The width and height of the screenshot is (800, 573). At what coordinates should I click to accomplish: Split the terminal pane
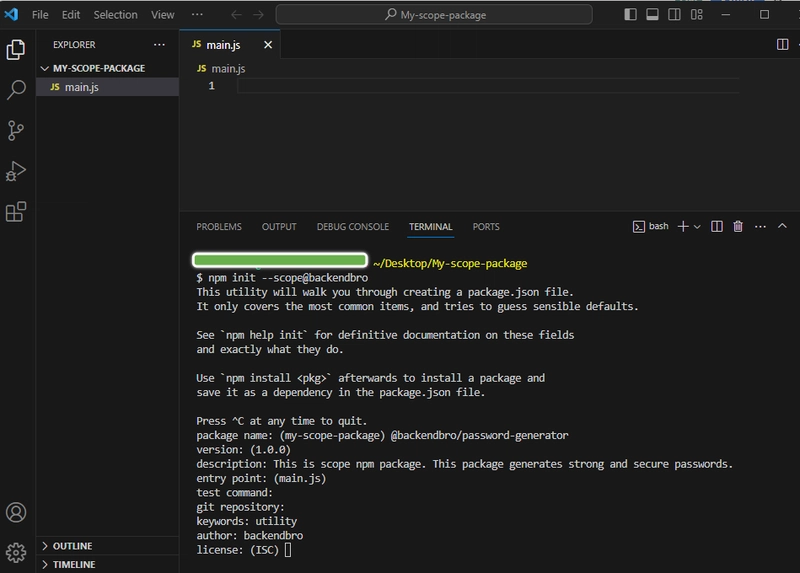coord(717,227)
